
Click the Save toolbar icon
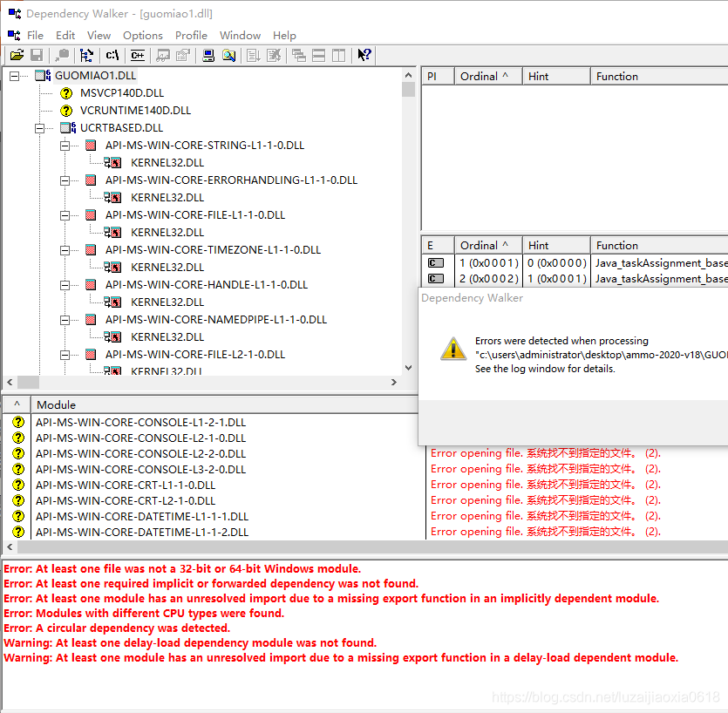pos(37,55)
